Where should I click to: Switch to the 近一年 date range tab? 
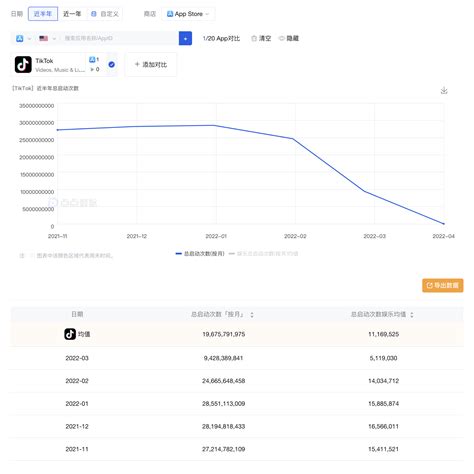pos(72,14)
